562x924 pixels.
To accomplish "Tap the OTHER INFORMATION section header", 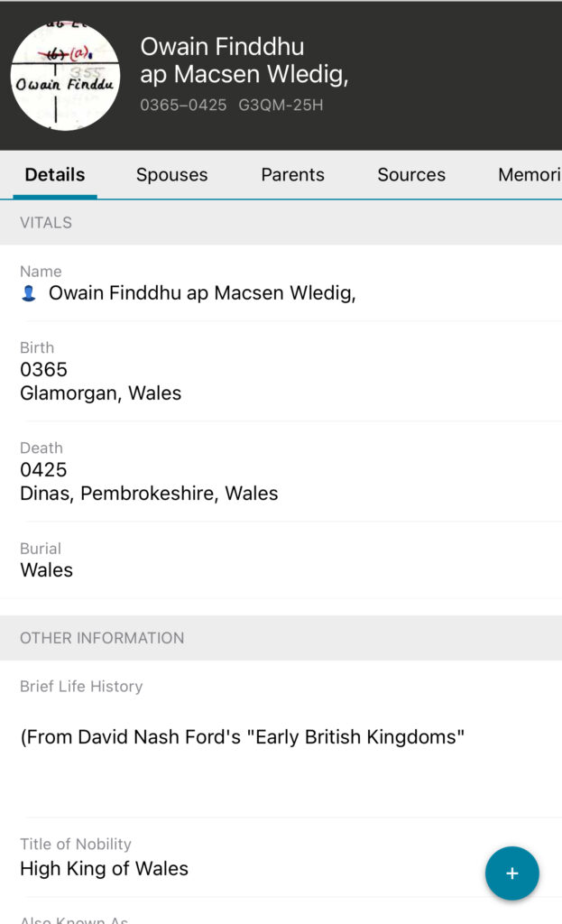I will click(x=102, y=638).
